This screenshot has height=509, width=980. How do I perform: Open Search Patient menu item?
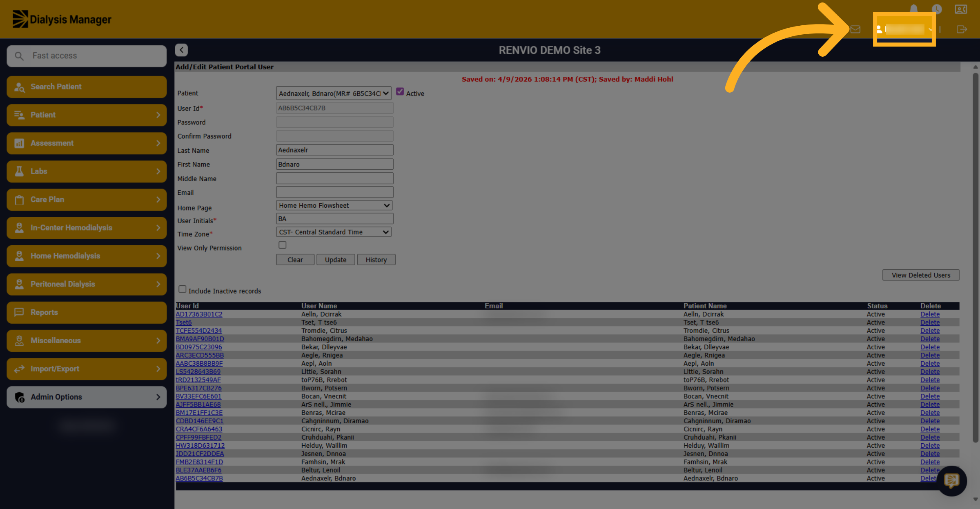coord(87,87)
